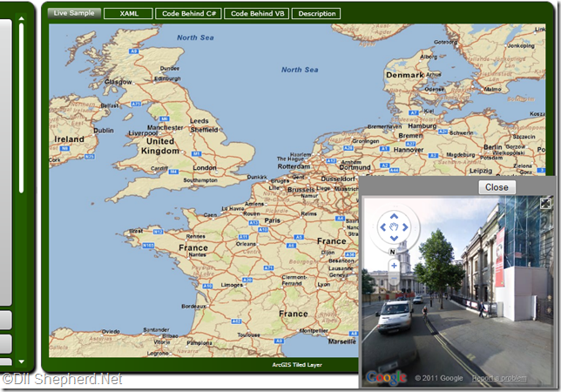Screen dimensions: 561x392
Task: Click the Ireland label on map
Action: point(69,139)
